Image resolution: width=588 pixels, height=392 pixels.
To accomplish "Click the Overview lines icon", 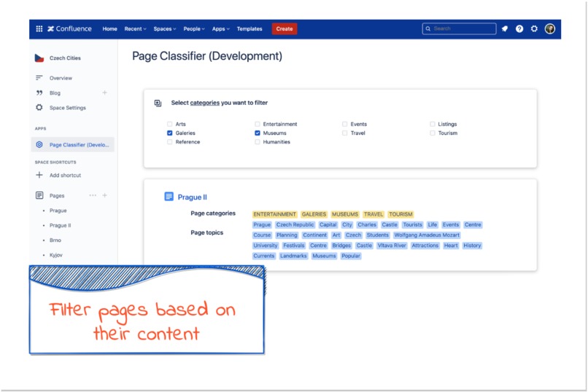I will (x=39, y=78).
